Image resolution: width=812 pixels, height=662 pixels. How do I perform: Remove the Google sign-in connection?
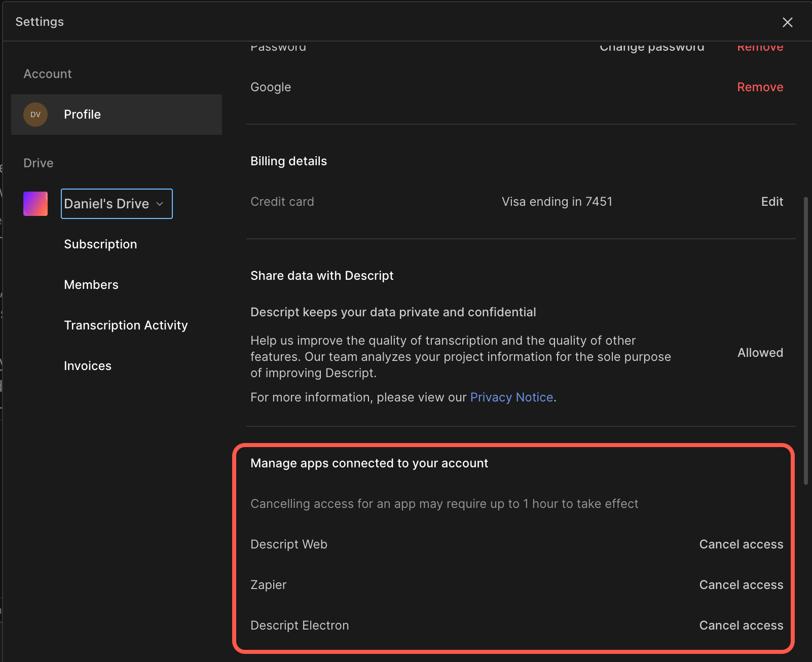click(x=760, y=87)
